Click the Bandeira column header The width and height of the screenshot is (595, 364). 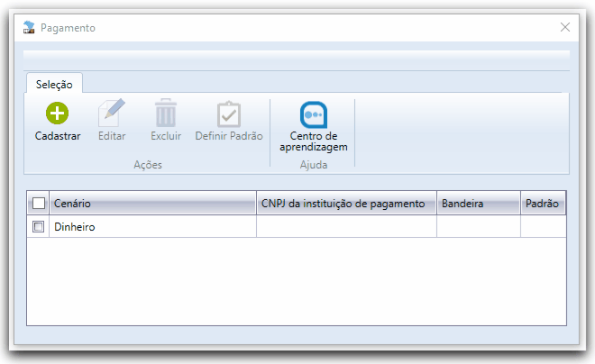479,204
